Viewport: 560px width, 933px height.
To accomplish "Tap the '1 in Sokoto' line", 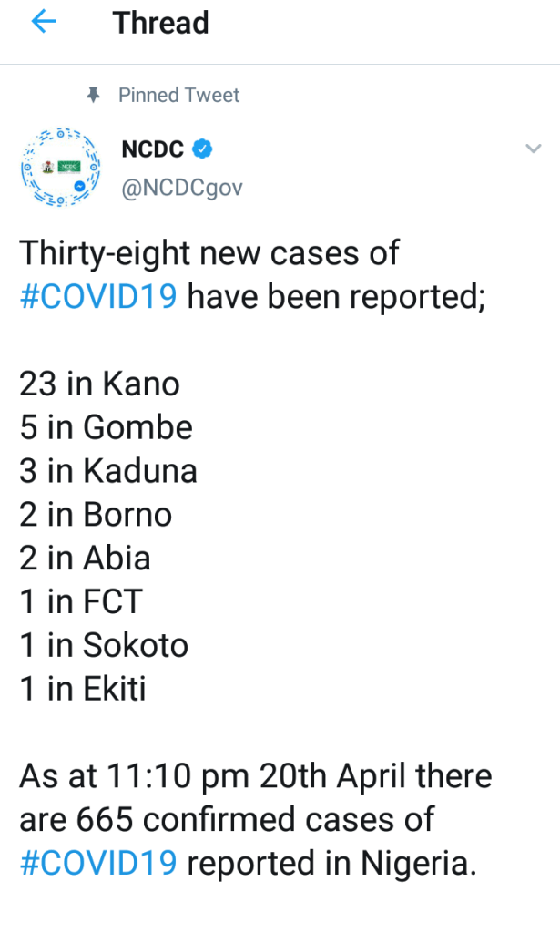I will coord(103,645).
